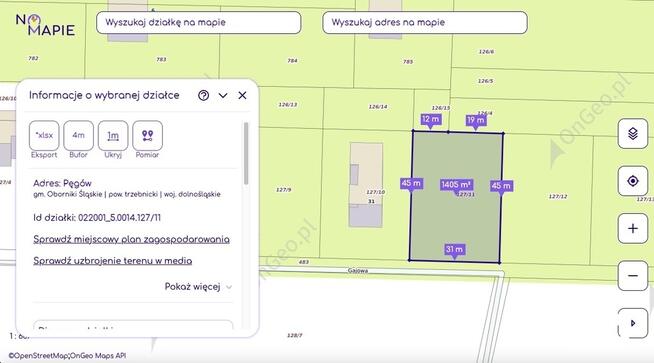Viewport: 654px width, 363px height.
Task: Select parcel 785 on the map
Action: click(x=408, y=62)
